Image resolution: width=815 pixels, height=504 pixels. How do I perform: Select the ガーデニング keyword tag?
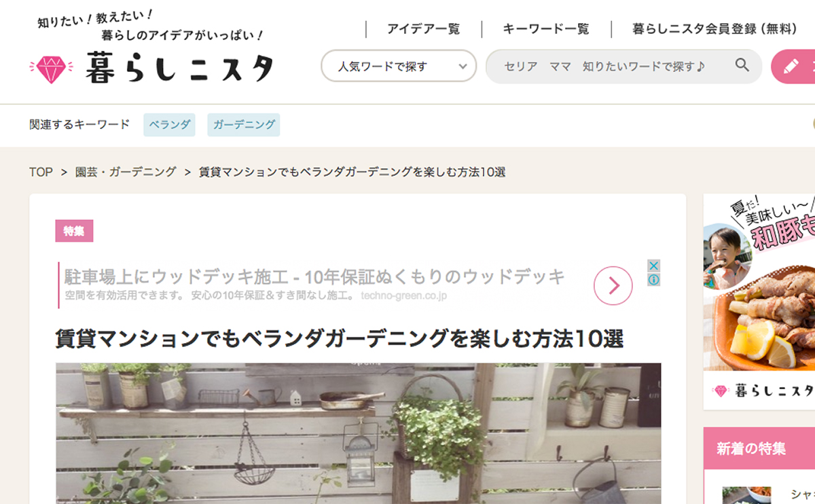(244, 125)
